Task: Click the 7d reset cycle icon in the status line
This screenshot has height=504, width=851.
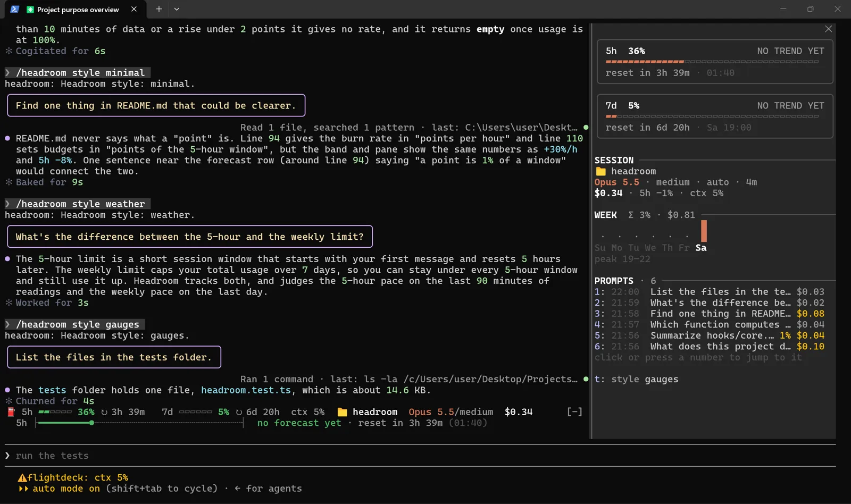Action: tap(239, 412)
